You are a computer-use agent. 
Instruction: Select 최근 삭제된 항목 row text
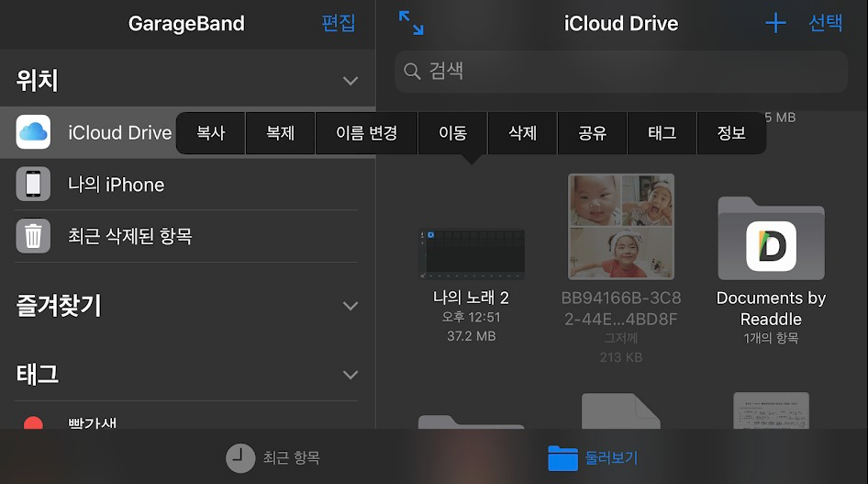(130, 236)
